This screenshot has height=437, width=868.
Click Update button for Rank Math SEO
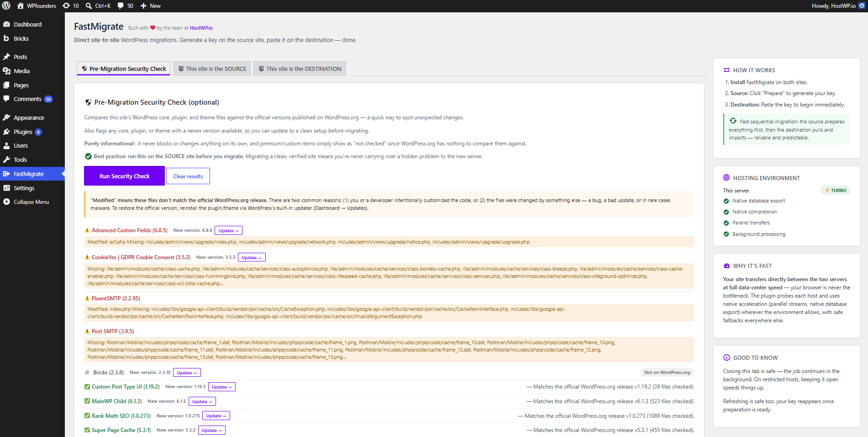click(x=216, y=416)
